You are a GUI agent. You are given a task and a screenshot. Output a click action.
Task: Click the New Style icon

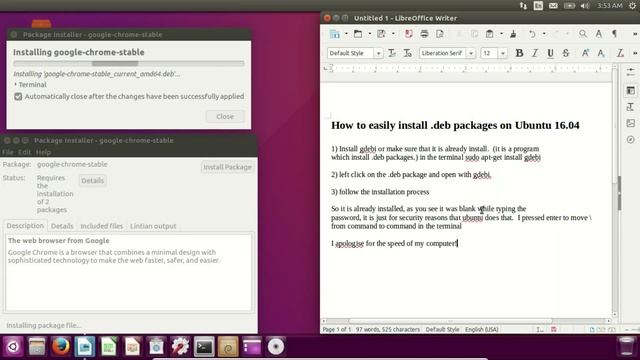point(407,53)
